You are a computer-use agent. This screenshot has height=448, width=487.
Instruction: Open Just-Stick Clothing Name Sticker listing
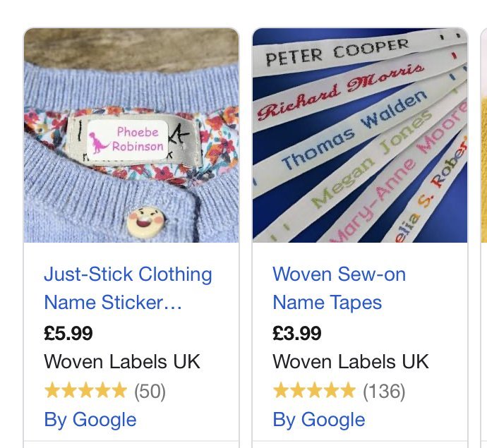tap(127, 288)
